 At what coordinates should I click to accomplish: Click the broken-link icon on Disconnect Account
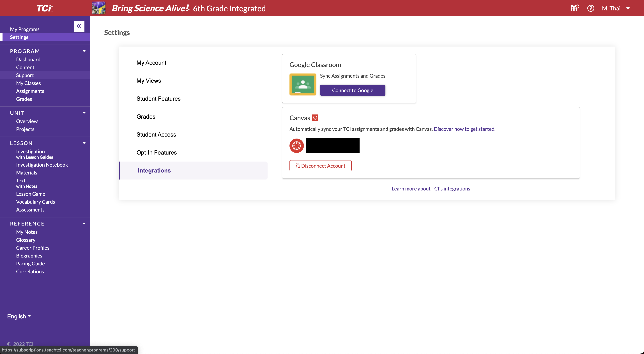pyautogui.click(x=298, y=165)
